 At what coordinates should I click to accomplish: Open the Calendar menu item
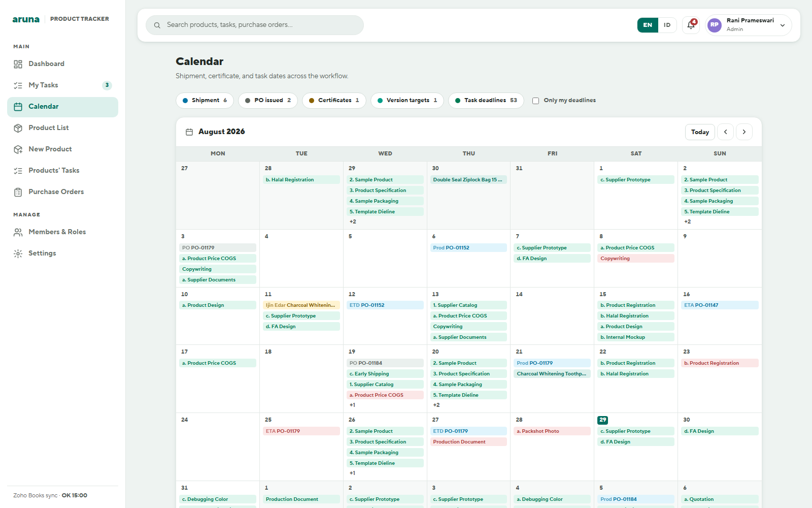pos(62,107)
